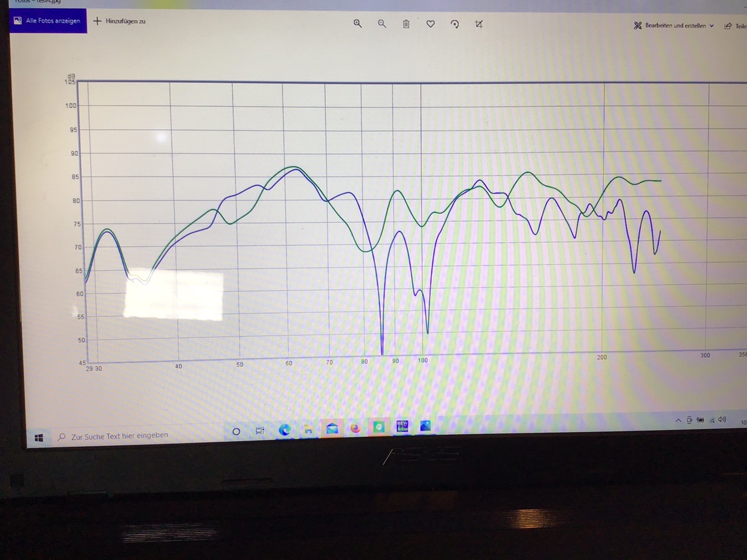The image size is (747, 560).
Task: Show hidden system tray icons chevron
Action: tap(678, 420)
